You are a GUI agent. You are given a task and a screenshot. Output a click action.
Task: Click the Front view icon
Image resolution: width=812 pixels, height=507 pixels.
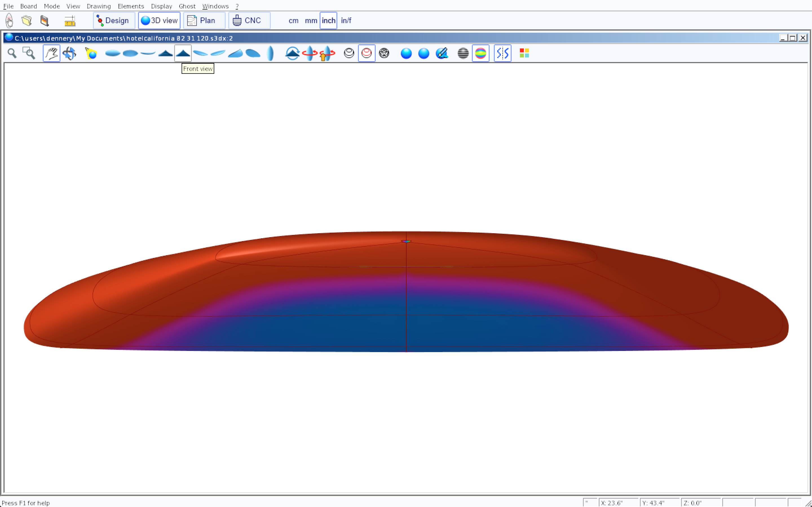[183, 53]
